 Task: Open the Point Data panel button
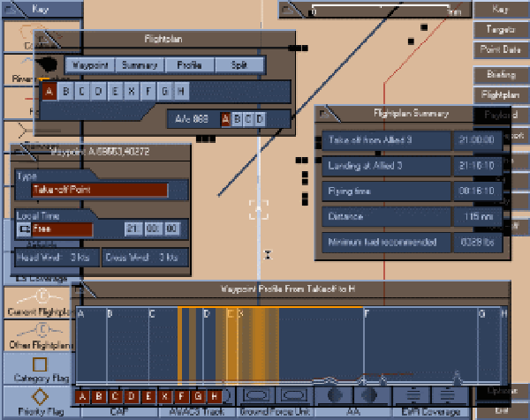pos(501,49)
